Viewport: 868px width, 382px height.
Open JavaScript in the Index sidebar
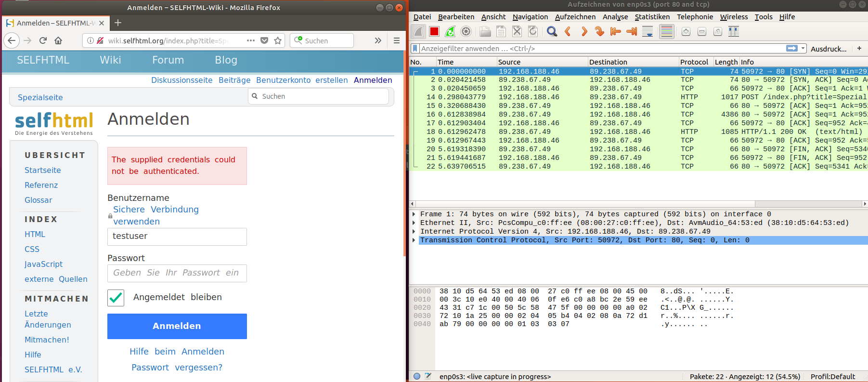point(44,264)
